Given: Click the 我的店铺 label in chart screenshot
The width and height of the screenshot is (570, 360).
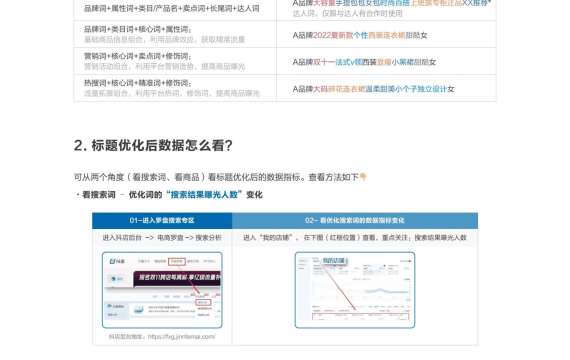Looking at the screenshot, I should 333,260.
